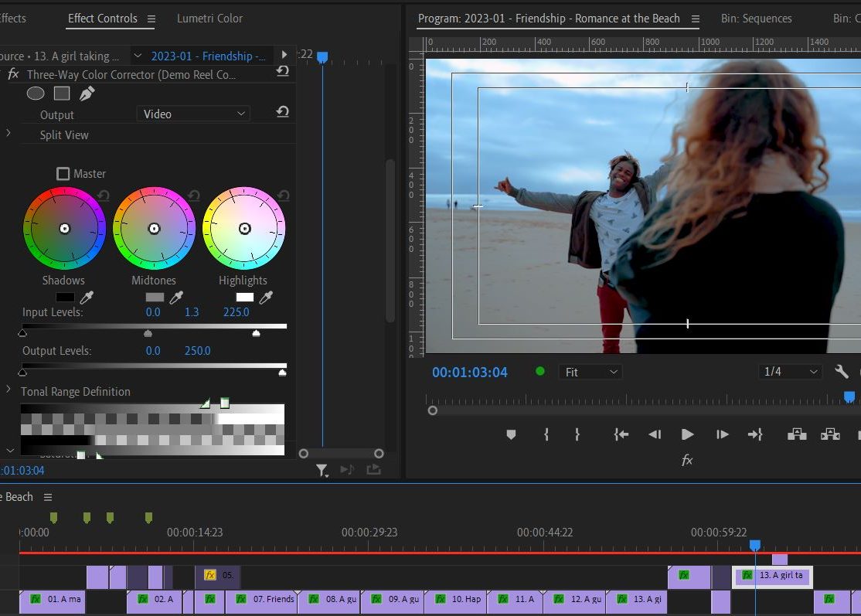Step forward one frame
The image size is (861, 616).
point(723,435)
